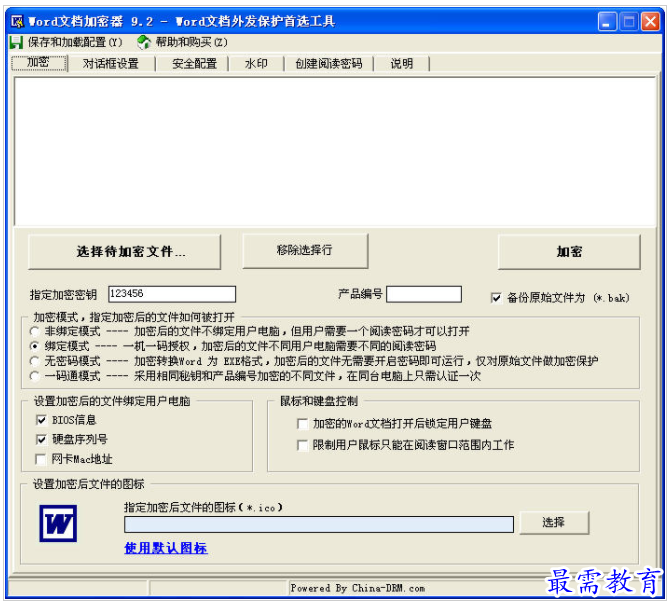This screenshot has width=669, height=613.
Task: Open the 说明 tab
Action: pyautogui.click(x=401, y=64)
